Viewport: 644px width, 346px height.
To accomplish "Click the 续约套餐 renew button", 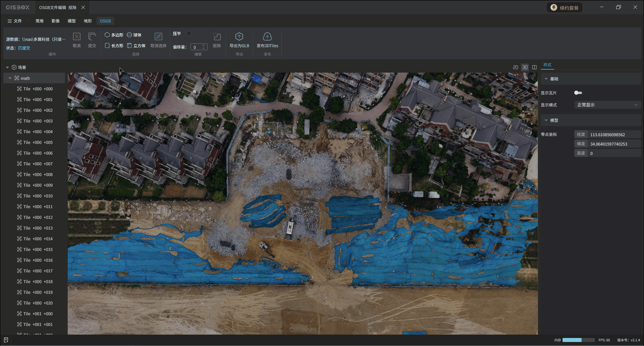I will tap(565, 8).
